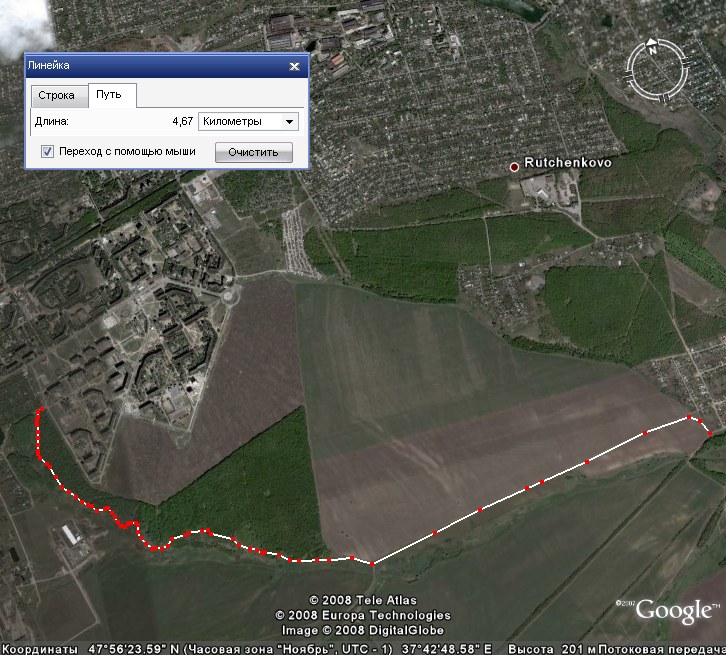726x655 pixels.
Task: Click the Rutchenkovo red placemark icon
Action: [514, 167]
